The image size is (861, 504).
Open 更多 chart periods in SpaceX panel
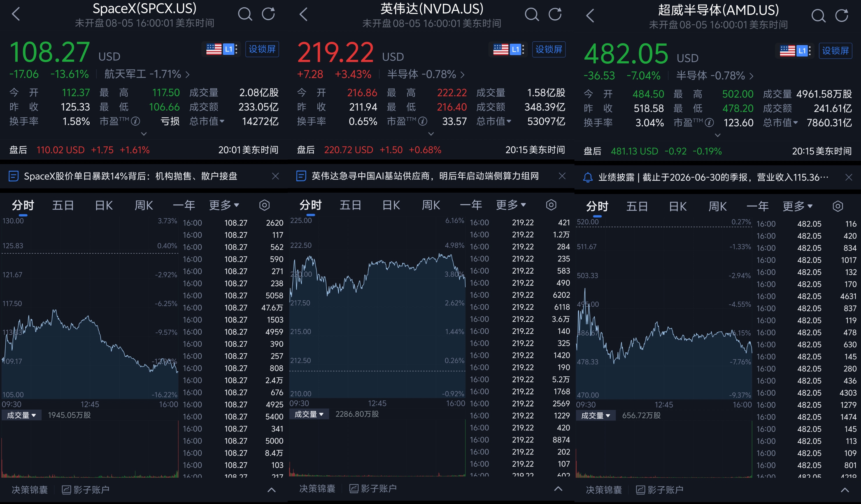[224, 205]
